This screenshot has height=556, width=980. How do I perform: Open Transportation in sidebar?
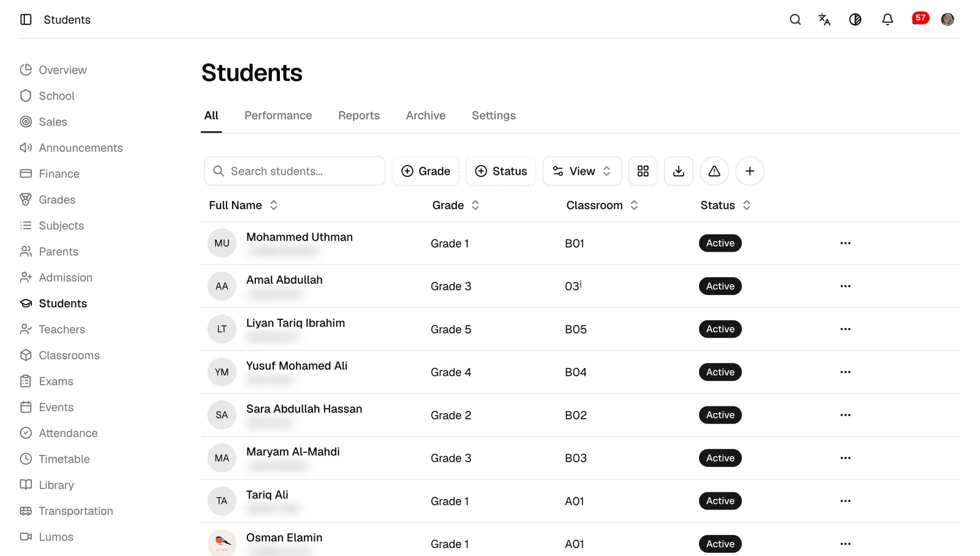[x=66, y=511]
